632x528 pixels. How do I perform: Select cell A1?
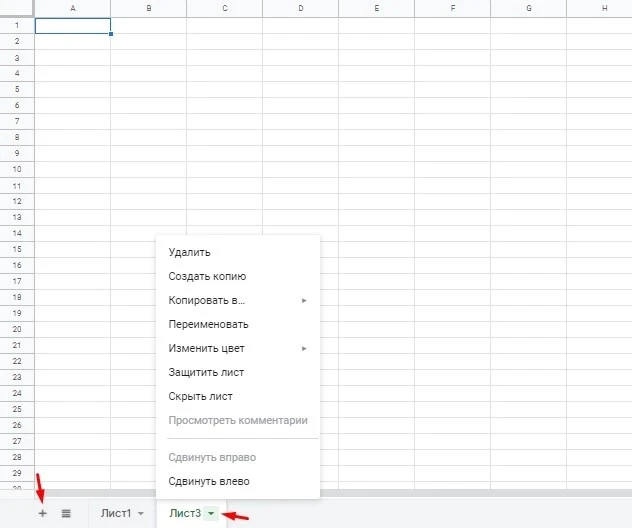tap(72, 26)
